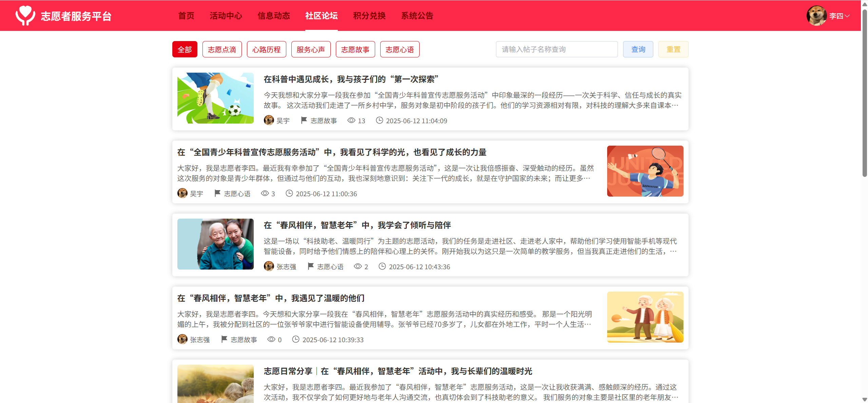Click 张志强's avatar on the 倾听与陪伴 post
The image size is (868, 403).
(269, 267)
